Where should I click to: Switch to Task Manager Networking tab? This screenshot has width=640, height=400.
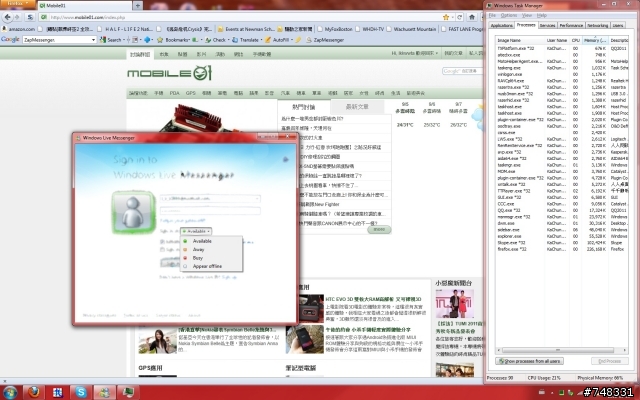point(598,25)
